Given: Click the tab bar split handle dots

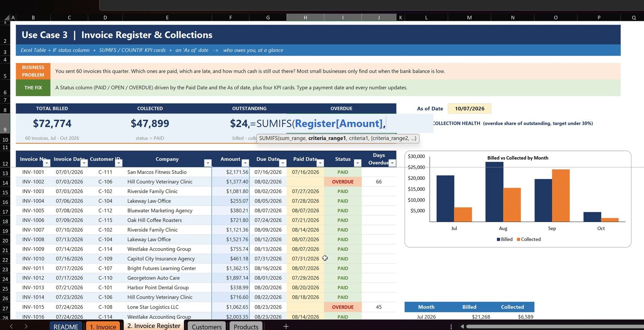Looking at the screenshot, I should point(451,326).
